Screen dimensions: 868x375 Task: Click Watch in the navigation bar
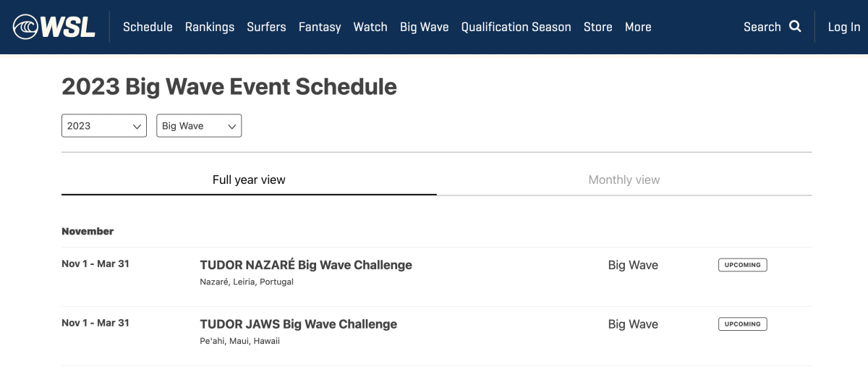point(370,27)
